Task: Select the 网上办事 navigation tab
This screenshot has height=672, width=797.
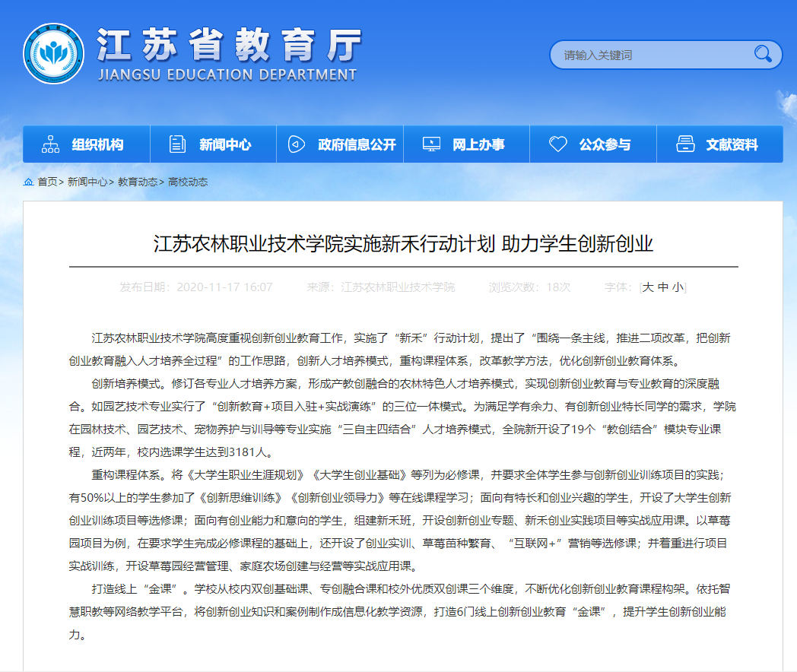Action: [478, 144]
